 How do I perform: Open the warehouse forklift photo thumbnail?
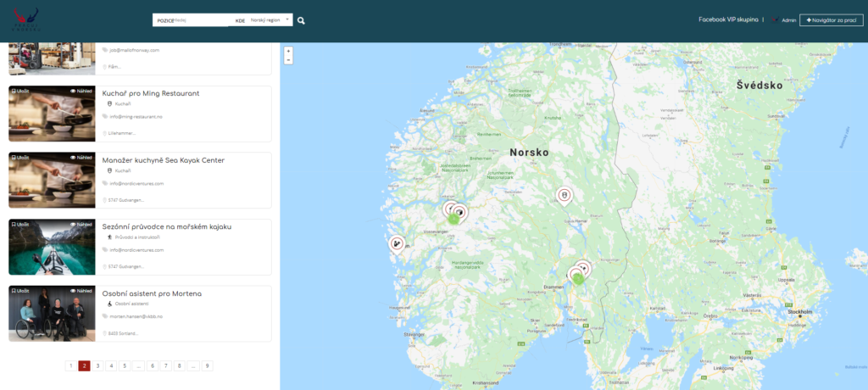click(52, 58)
